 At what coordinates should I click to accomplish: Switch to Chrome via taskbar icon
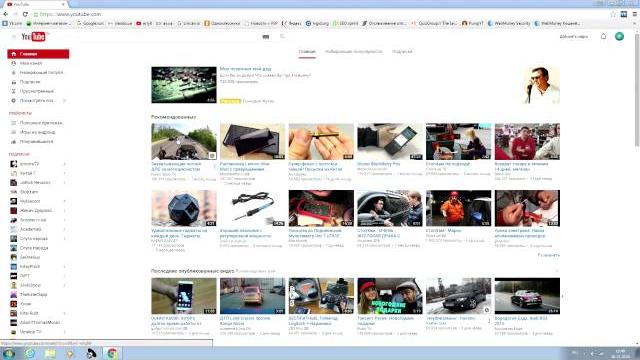112,353
